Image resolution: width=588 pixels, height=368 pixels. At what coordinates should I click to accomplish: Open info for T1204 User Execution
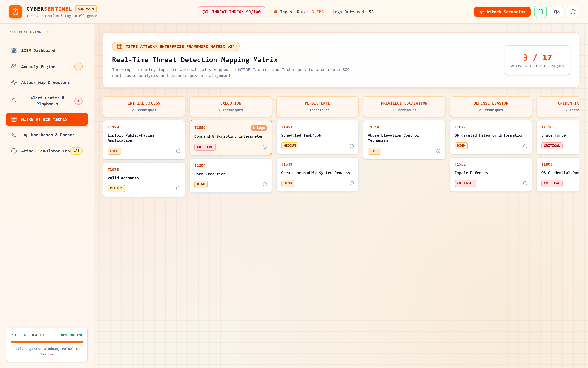[x=265, y=185]
